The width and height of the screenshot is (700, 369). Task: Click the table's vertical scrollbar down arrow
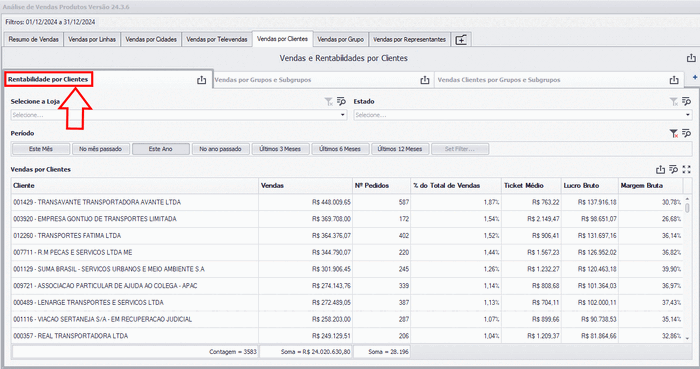[688, 339]
